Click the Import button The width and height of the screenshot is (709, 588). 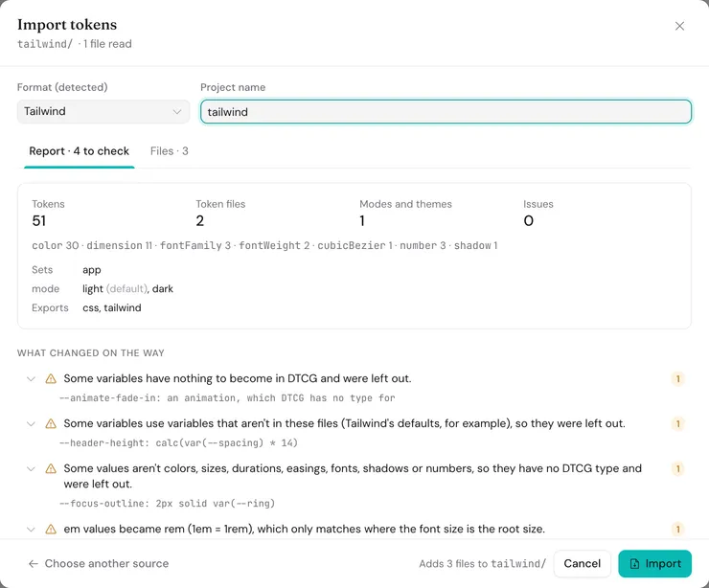pos(654,564)
